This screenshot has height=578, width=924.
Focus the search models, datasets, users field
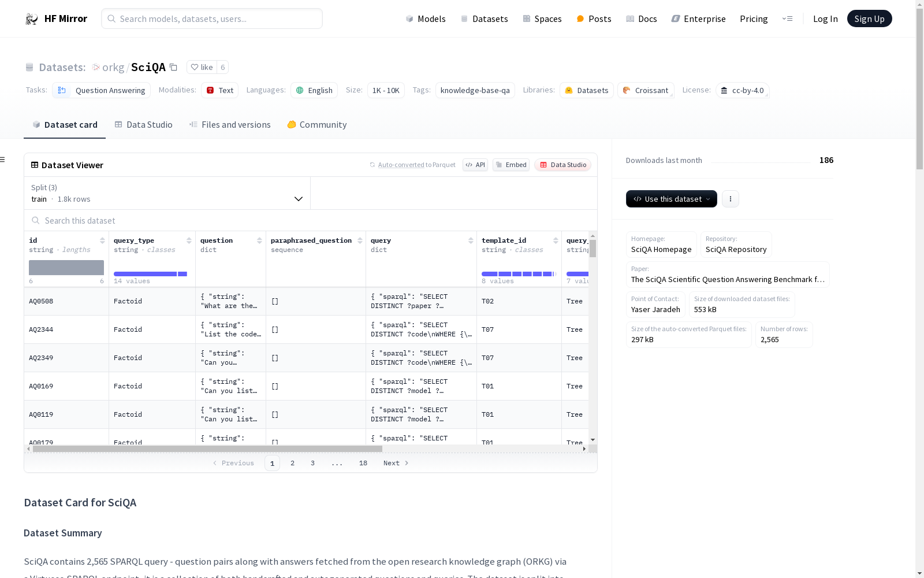pyautogui.click(x=212, y=18)
